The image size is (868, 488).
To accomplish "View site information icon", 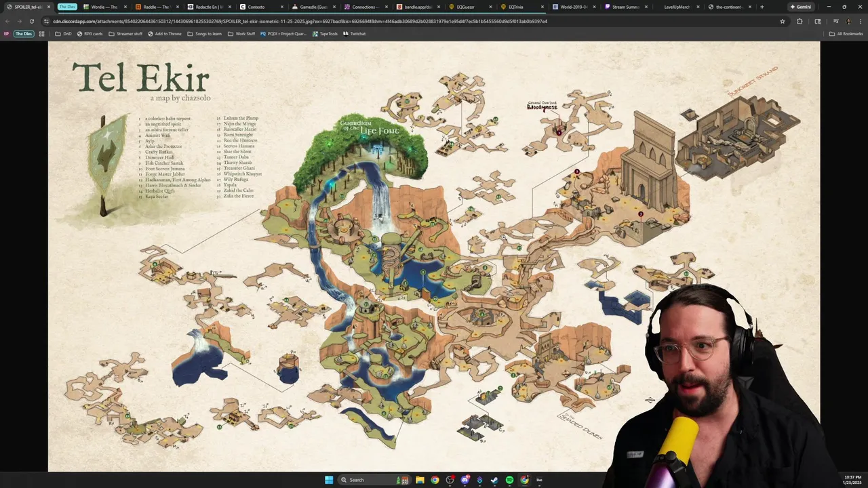I will click(x=46, y=21).
